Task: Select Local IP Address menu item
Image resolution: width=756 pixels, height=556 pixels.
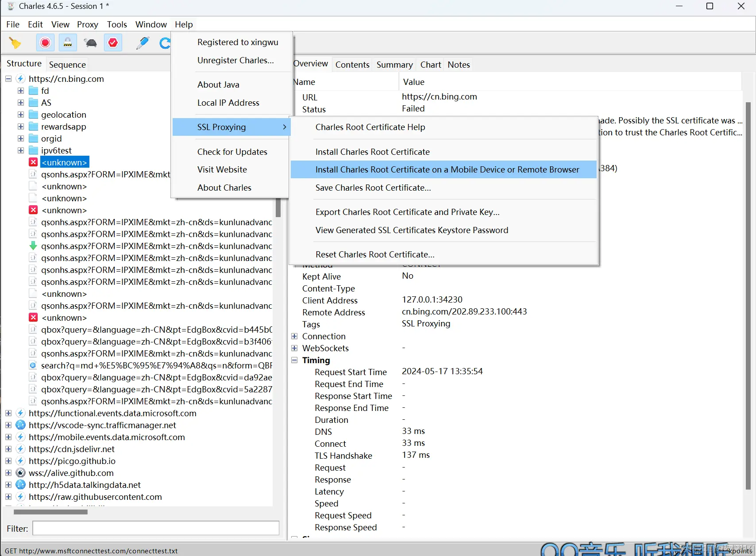Action: pyautogui.click(x=228, y=103)
